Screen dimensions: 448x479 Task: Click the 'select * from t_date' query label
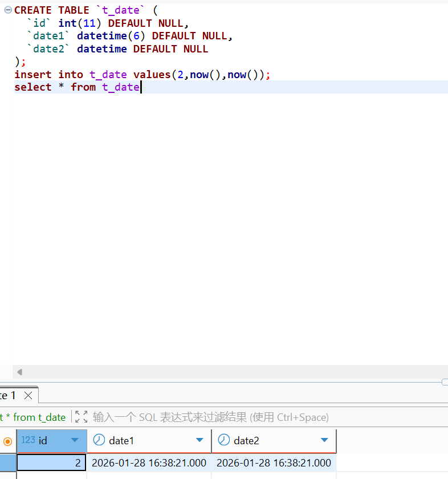click(x=33, y=417)
